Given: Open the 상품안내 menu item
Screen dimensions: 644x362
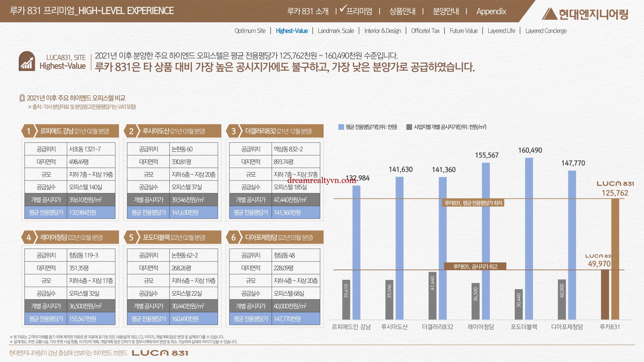Looking at the screenshot, I should coord(402,11).
